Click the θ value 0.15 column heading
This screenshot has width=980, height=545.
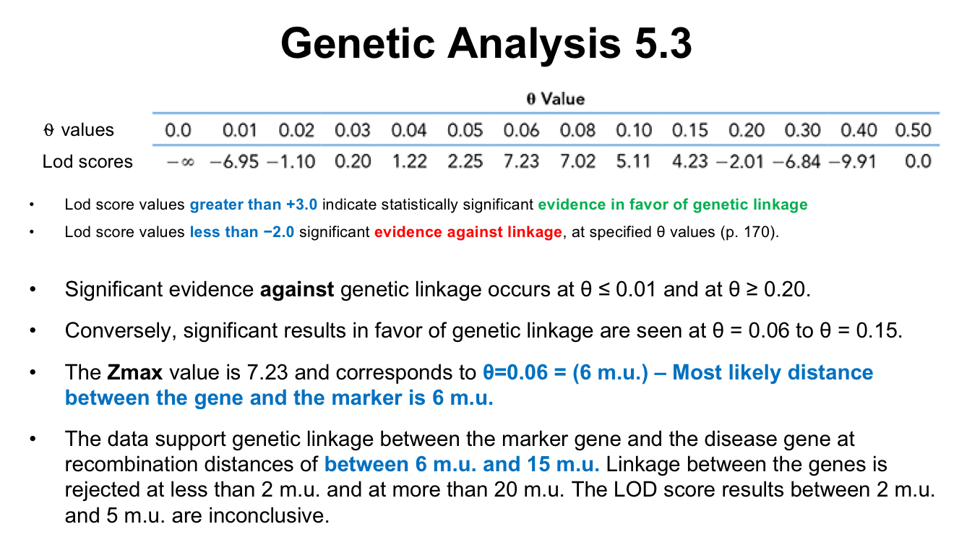pyautogui.click(x=689, y=131)
